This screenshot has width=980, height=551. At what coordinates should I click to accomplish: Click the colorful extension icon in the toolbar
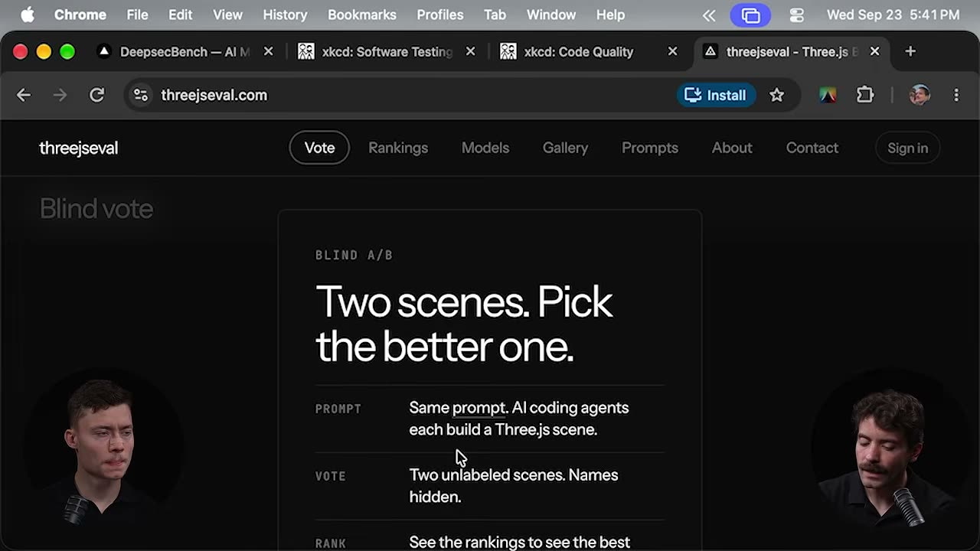point(828,95)
